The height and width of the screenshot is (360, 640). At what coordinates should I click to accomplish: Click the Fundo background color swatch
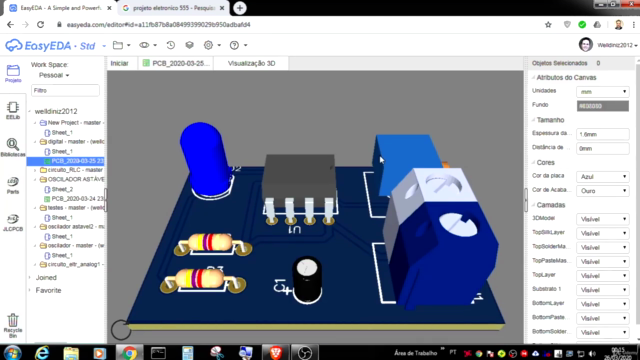point(602,106)
